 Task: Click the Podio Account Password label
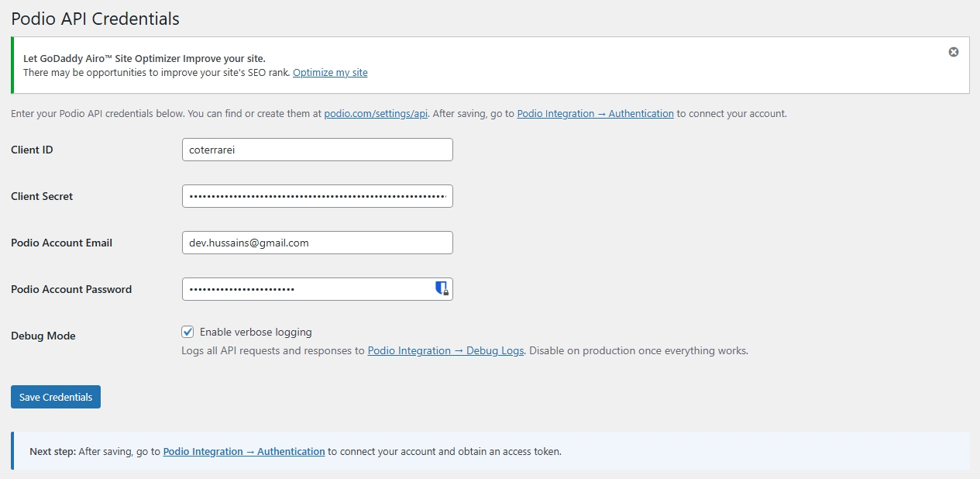click(71, 289)
